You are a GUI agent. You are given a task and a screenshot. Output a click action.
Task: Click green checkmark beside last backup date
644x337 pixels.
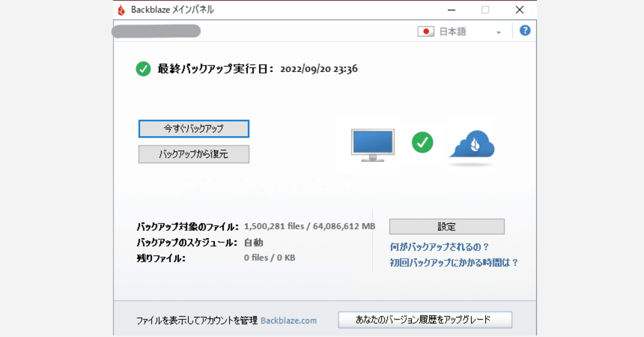143,69
